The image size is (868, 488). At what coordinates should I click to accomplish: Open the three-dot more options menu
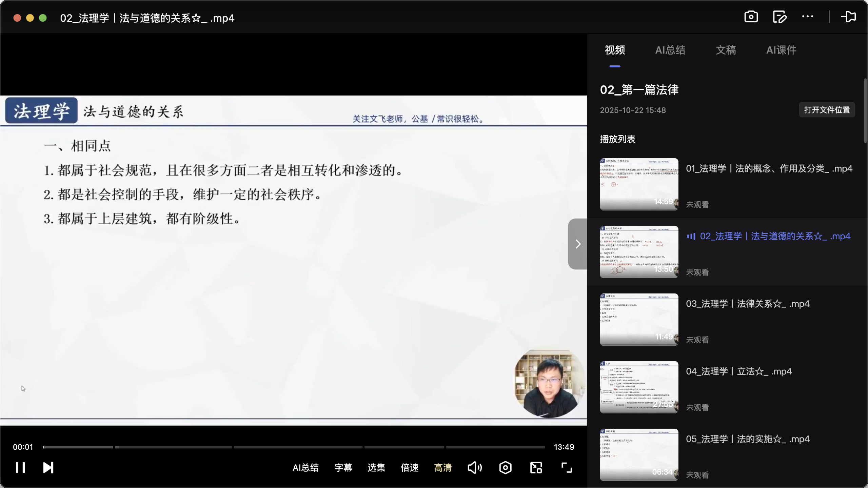coord(808,17)
